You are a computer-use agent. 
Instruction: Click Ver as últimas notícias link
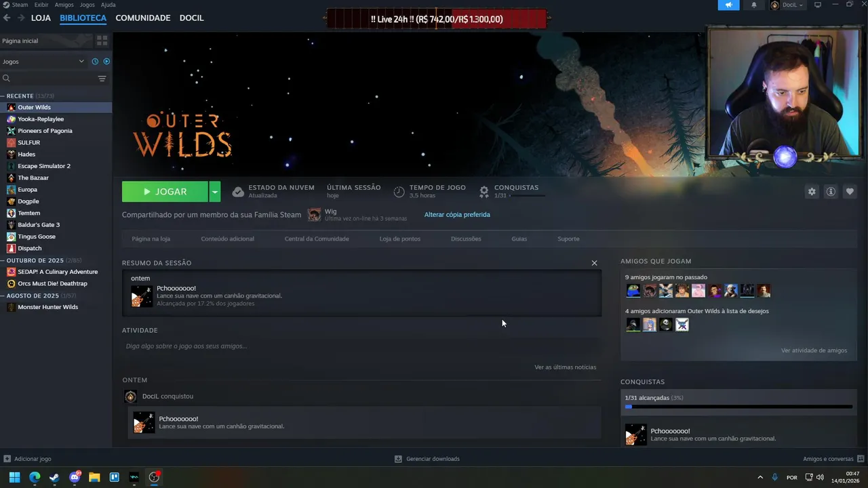click(x=565, y=367)
